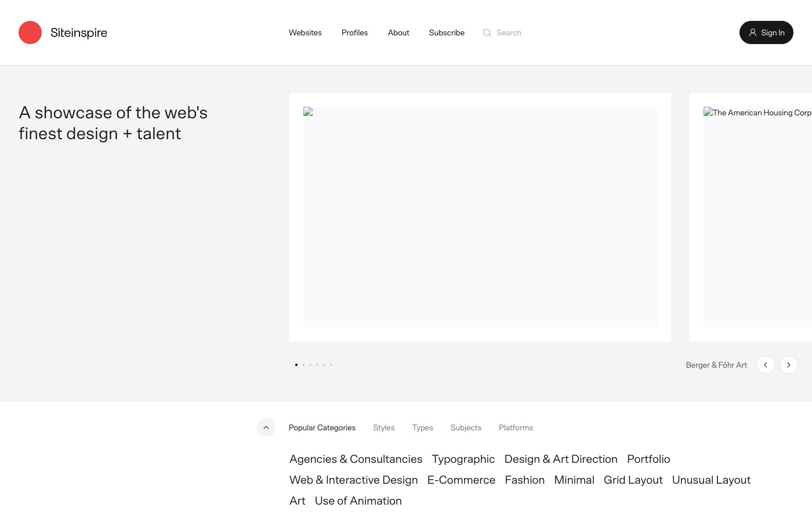Click the search magnifier icon
Screen dimensions: 812x522
tap(487, 32)
